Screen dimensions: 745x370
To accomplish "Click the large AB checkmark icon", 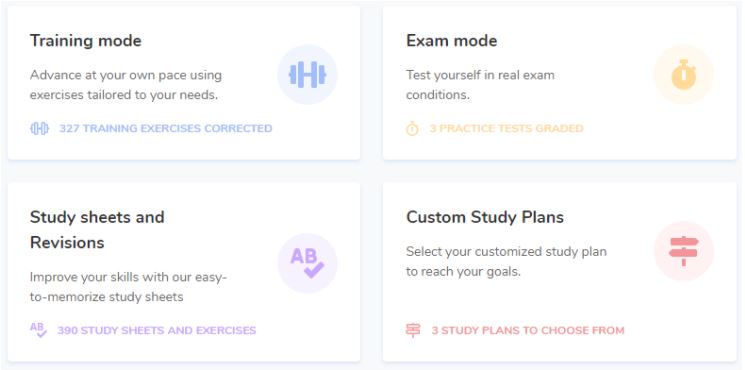I will (307, 263).
